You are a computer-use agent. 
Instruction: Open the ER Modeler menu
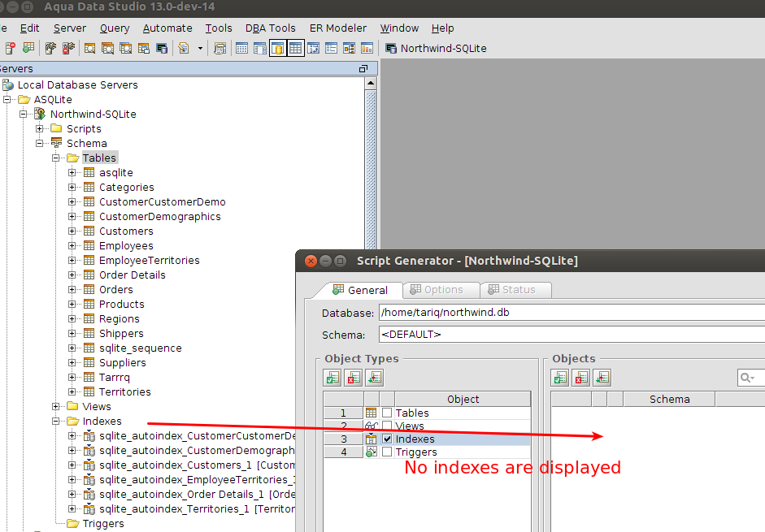pyautogui.click(x=338, y=28)
